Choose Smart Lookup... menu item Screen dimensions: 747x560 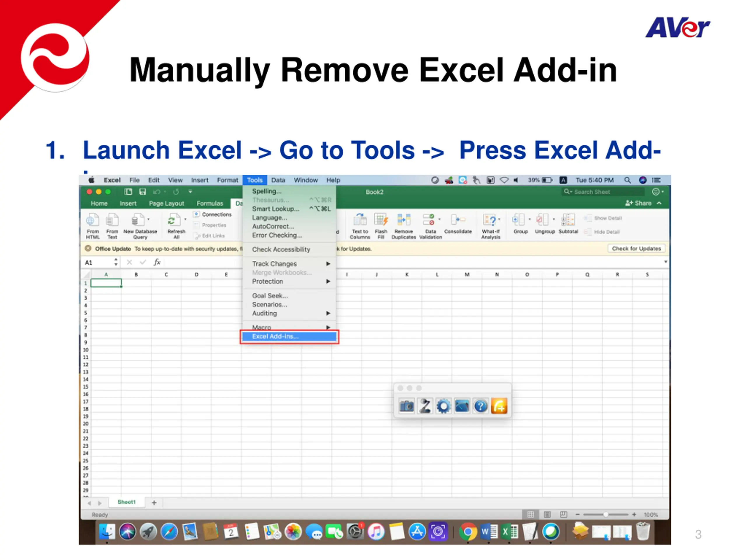coord(289,209)
